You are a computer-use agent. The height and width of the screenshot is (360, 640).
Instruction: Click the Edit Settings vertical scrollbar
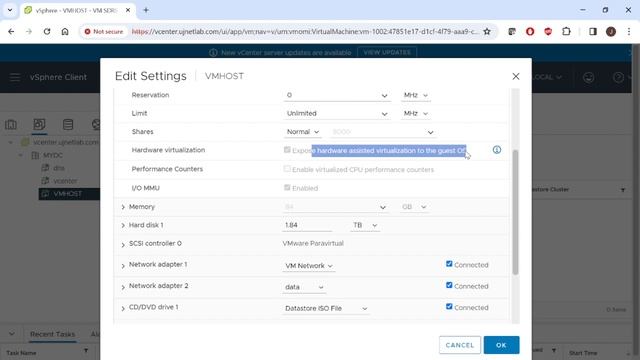pos(516,212)
